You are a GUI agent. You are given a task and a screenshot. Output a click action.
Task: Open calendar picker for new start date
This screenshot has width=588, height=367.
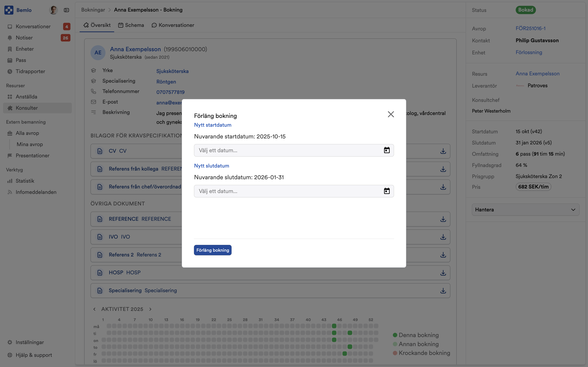coord(387,150)
